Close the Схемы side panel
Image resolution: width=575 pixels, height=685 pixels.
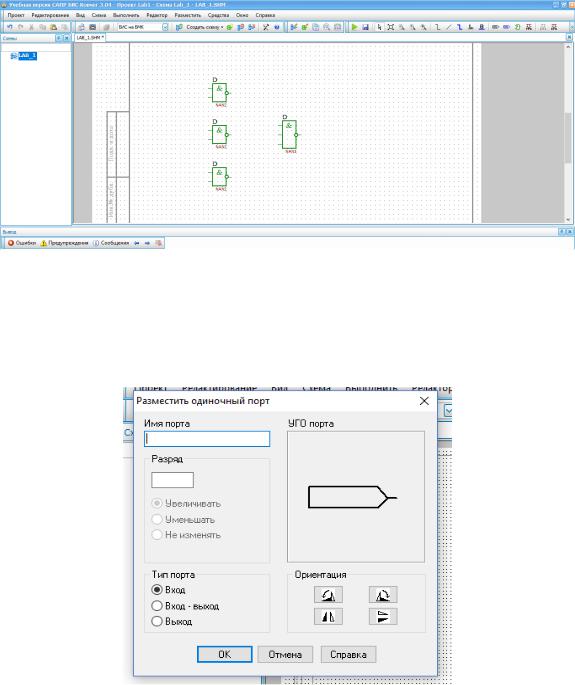tap(67, 38)
